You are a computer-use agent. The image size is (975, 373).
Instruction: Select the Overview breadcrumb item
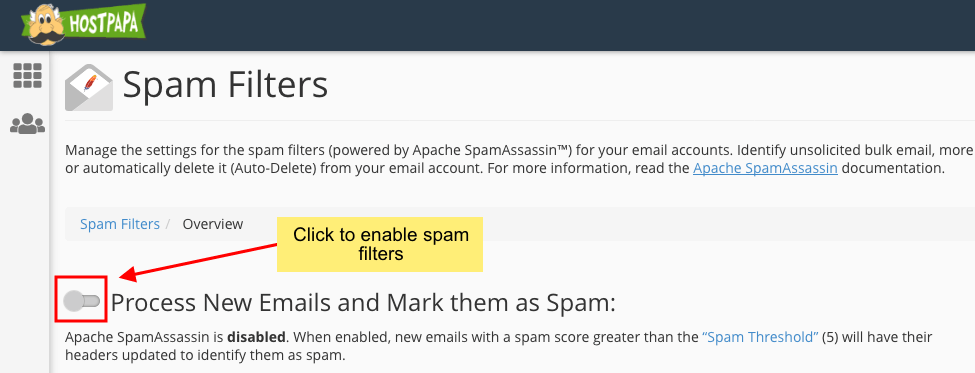(x=213, y=224)
